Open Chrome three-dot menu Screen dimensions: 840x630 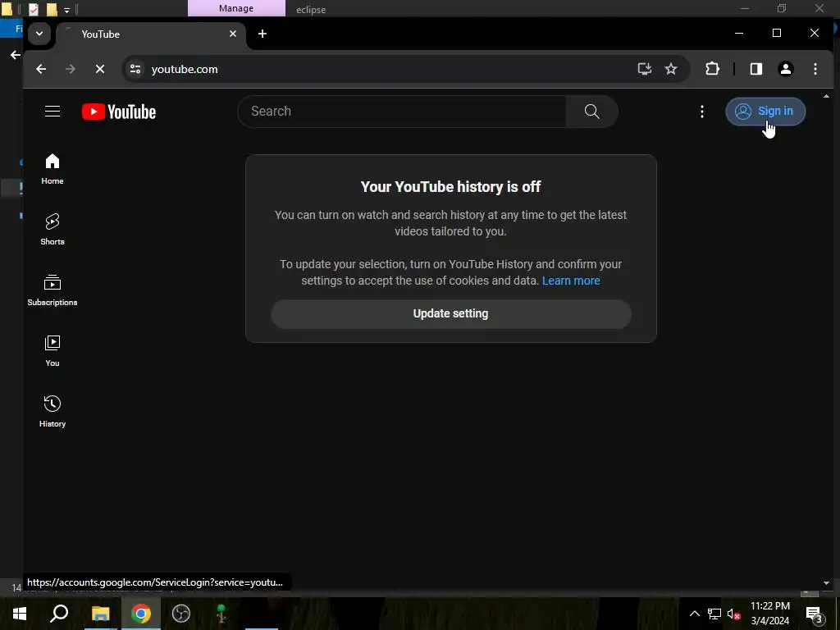(x=815, y=69)
